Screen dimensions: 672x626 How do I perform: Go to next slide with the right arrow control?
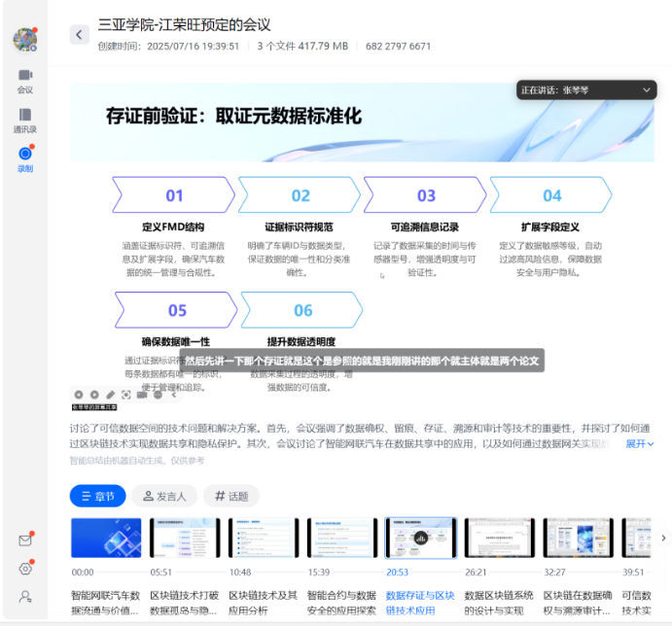pyautogui.click(x=93, y=395)
